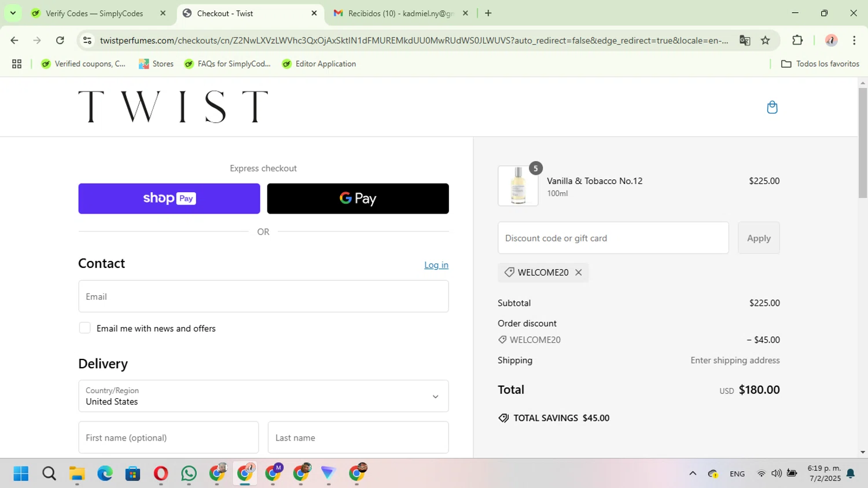Click the TWIST logo
868x488 pixels.
coord(173,107)
